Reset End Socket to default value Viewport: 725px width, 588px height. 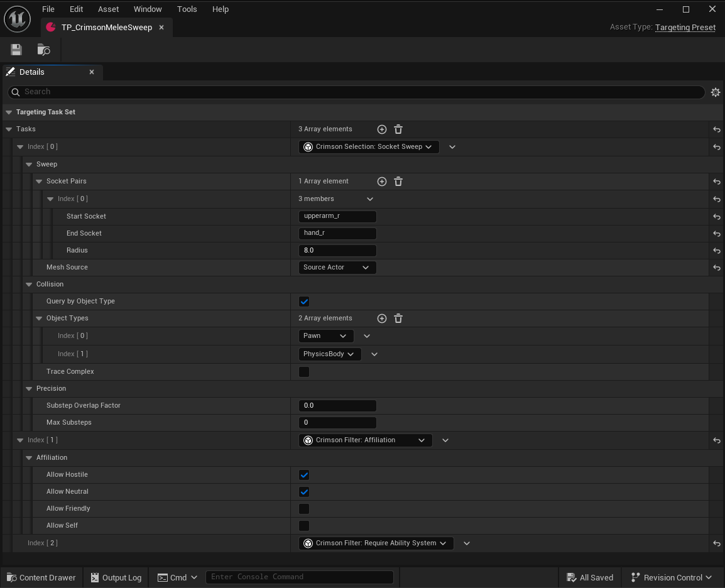click(x=717, y=234)
